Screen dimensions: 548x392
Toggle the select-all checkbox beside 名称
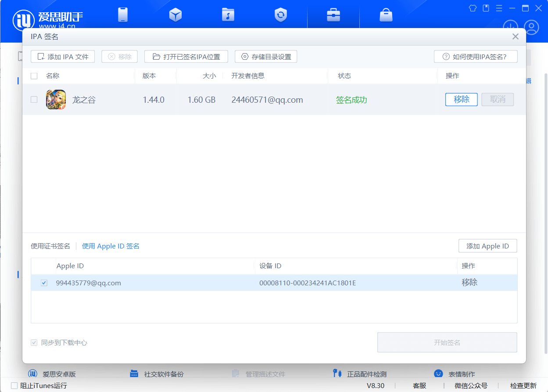tap(34, 76)
